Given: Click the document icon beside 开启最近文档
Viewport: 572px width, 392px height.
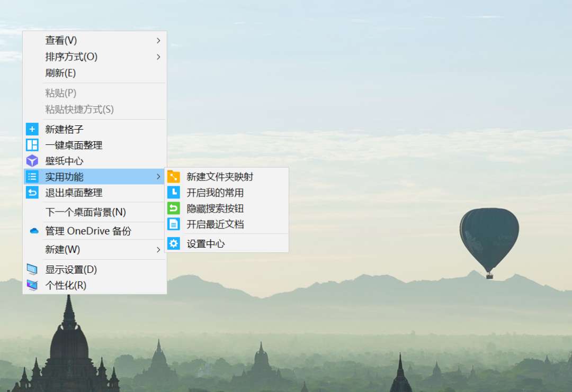Looking at the screenshot, I should pyautogui.click(x=174, y=224).
